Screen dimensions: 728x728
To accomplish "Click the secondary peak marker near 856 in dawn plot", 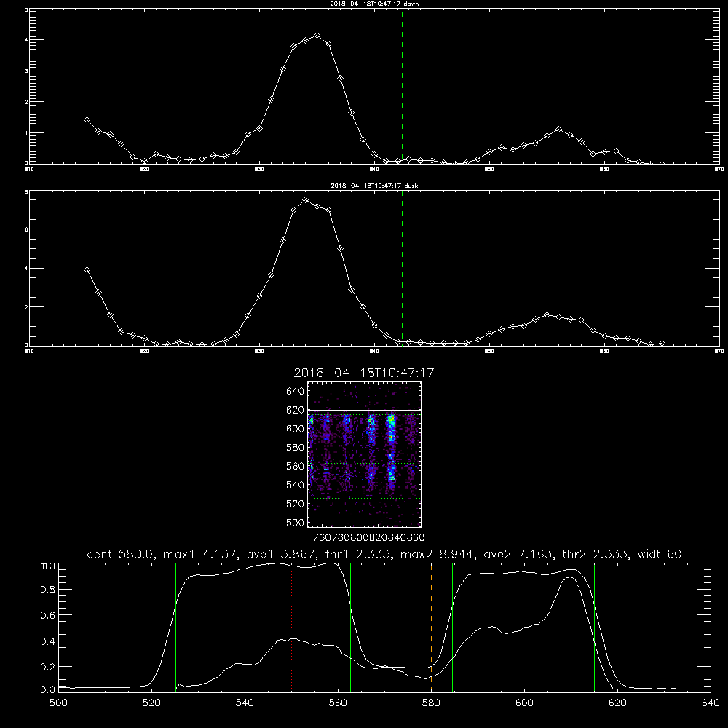I will pyautogui.click(x=559, y=129).
